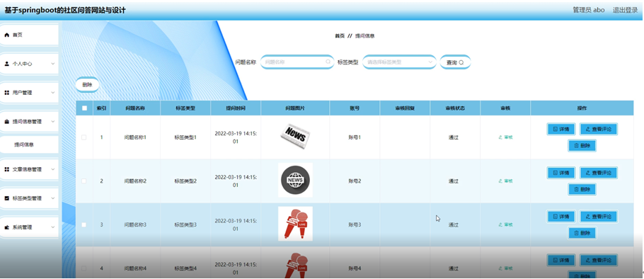Click 删除 in row 问题名称3
Viewport: 644px width, 279px height.
pyautogui.click(x=582, y=233)
